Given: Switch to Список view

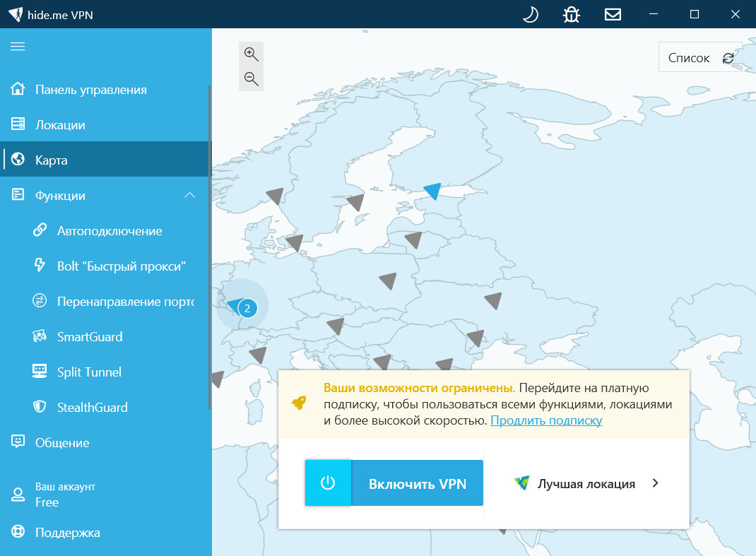Looking at the screenshot, I should point(688,58).
